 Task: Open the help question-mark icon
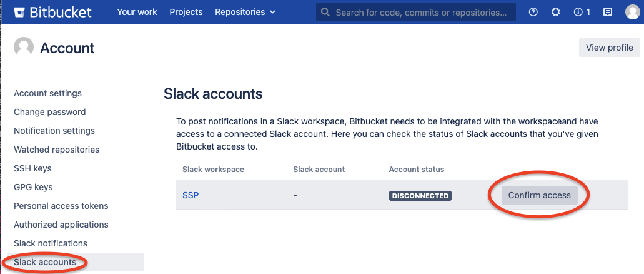(x=533, y=12)
